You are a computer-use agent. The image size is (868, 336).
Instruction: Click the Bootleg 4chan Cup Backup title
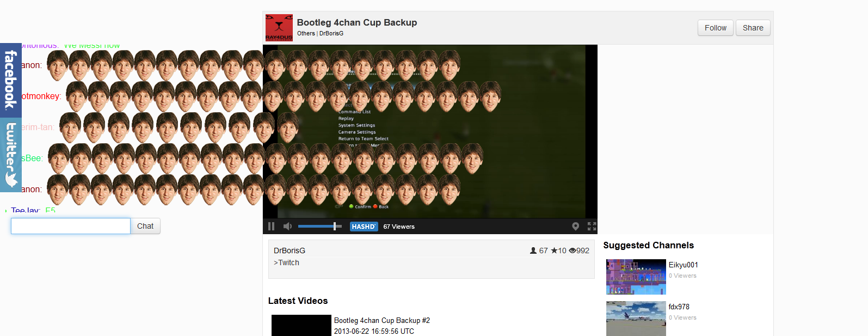point(357,22)
